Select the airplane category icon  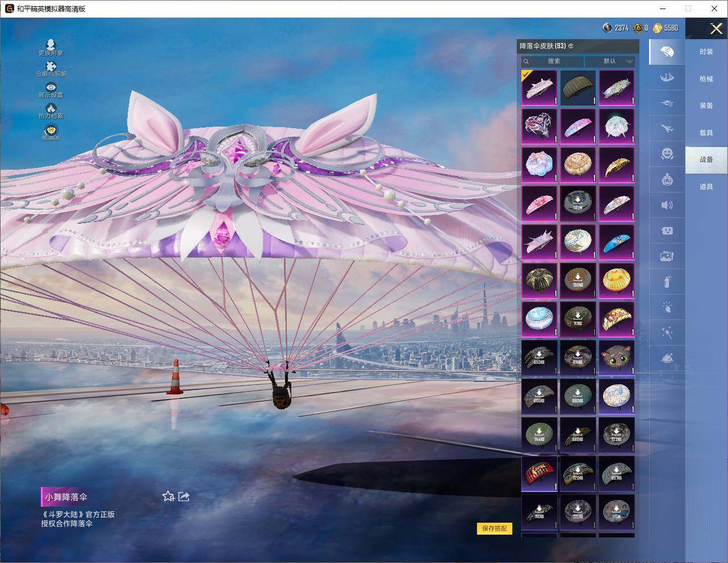pyautogui.click(x=667, y=129)
